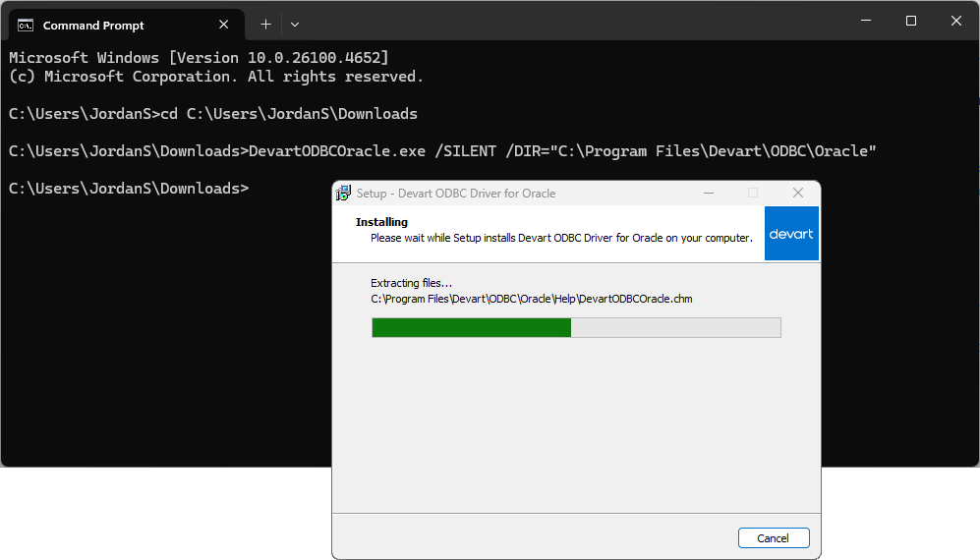
Task: Minimize the Devart Setup window
Action: click(708, 194)
